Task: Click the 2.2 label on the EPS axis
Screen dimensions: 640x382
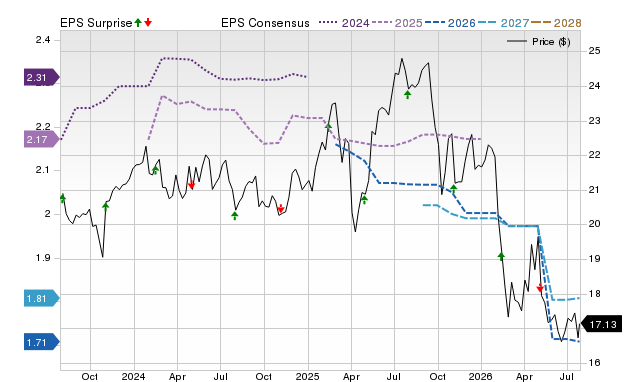Action: click(43, 127)
